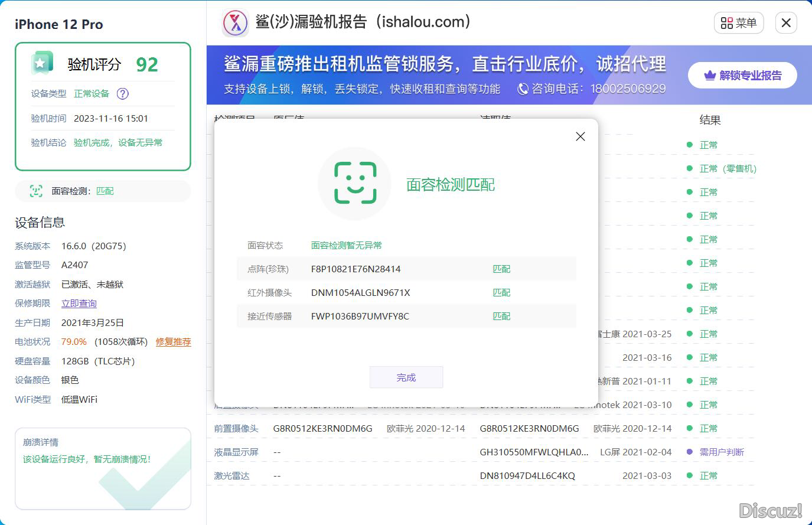
Task: Click the 正常 result for 前置摄像头 row
Action: tap(709, 428)
